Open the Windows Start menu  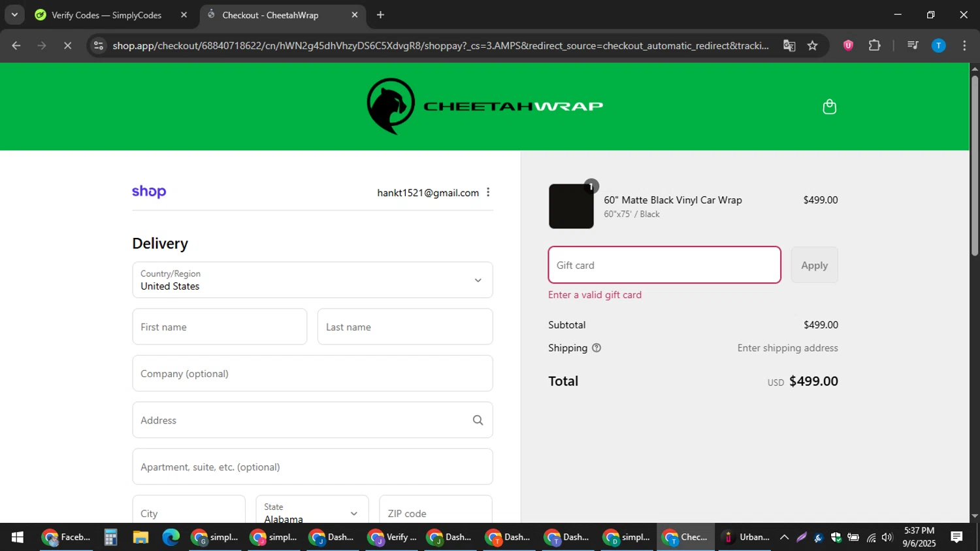pos(18,537)
